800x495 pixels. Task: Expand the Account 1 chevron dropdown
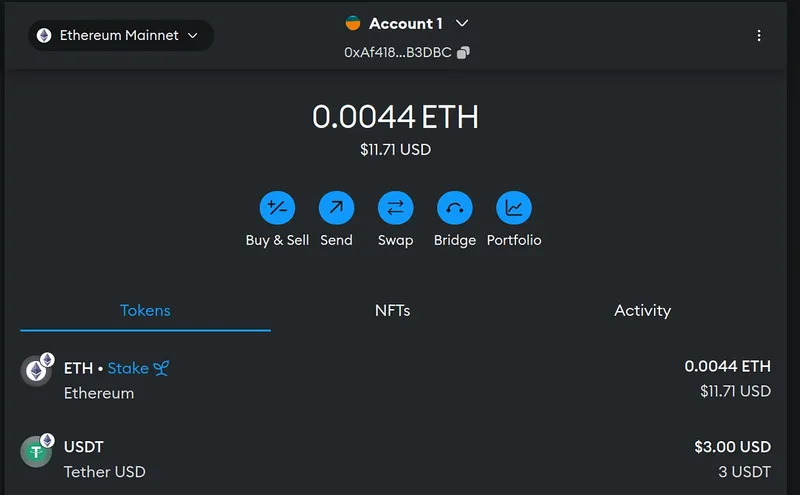461,23
